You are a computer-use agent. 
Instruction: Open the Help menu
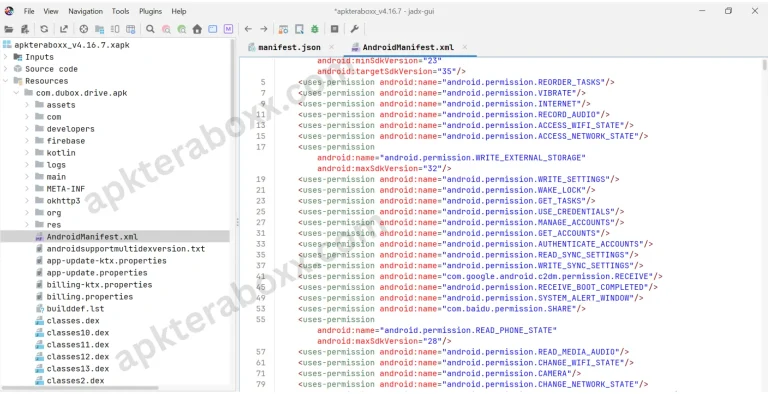(179, 11)
